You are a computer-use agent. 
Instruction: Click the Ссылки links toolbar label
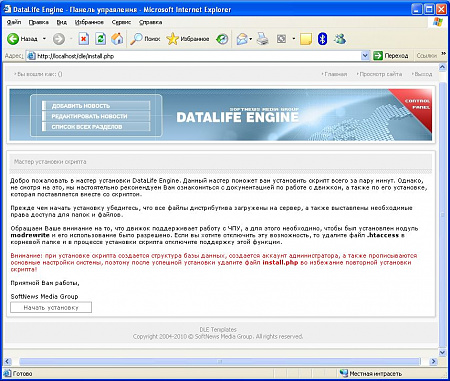pyautogui.click(x=426, y=56)
